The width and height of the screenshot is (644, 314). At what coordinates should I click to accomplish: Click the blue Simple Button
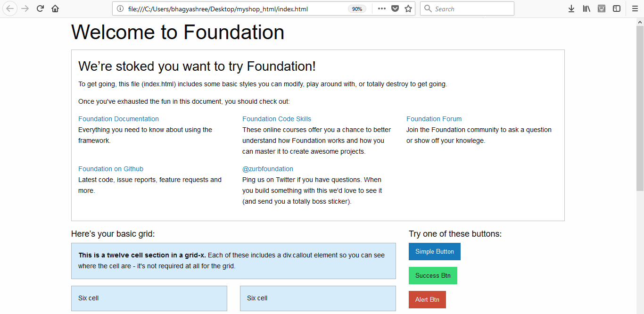tap(435, 252)
